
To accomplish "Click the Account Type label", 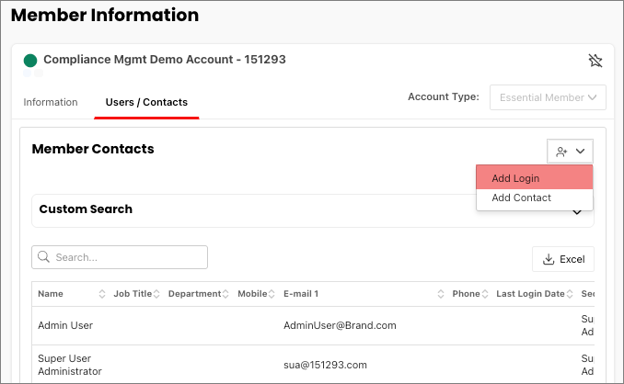I will click(443, 97).
